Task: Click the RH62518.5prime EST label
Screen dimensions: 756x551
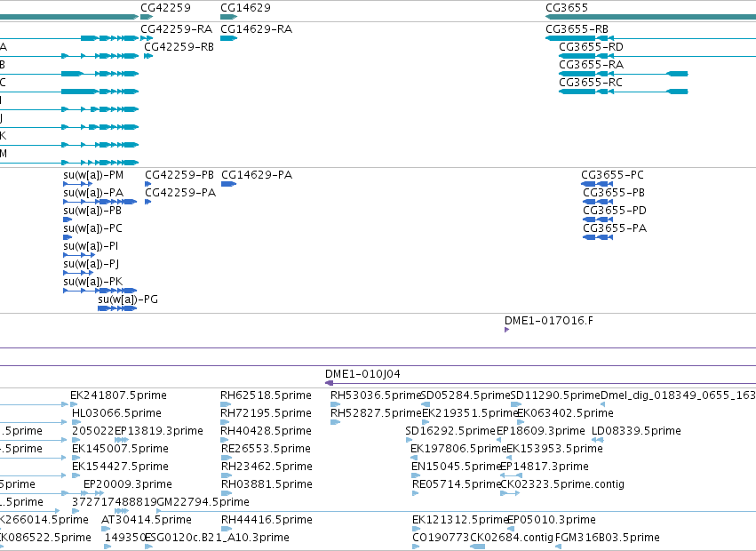Action: (266, 395)
